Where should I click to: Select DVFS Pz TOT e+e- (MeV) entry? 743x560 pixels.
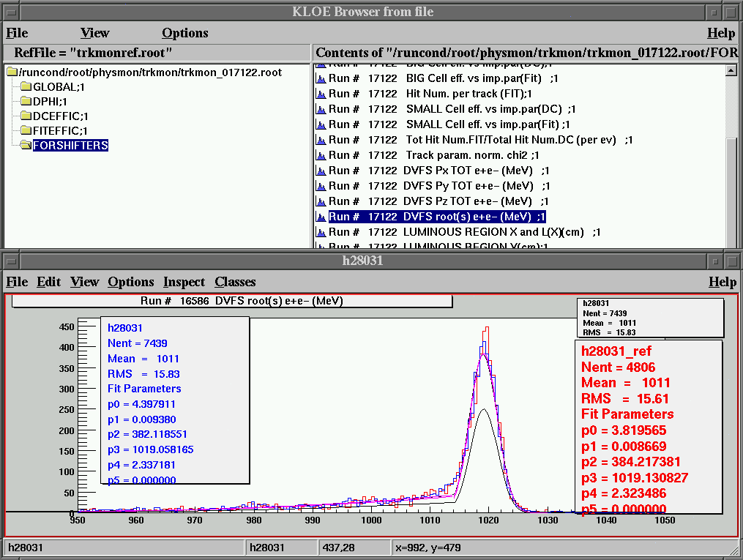tap(438, 201)
